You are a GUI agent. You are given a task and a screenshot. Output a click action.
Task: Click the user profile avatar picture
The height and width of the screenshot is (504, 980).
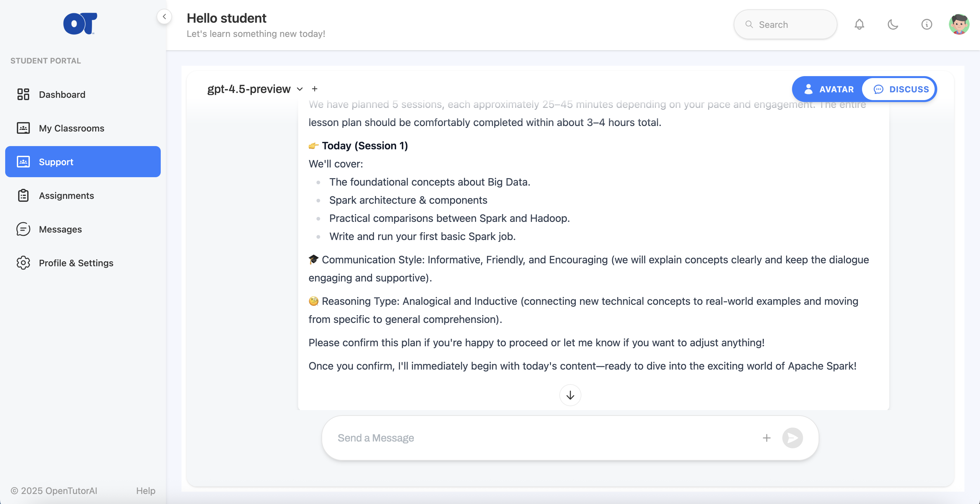pyautogui.click(x=959, y=25)
